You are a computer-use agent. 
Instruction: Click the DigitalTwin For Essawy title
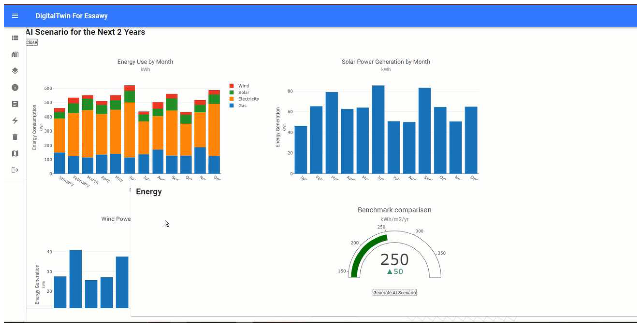[x=72, y=16]
